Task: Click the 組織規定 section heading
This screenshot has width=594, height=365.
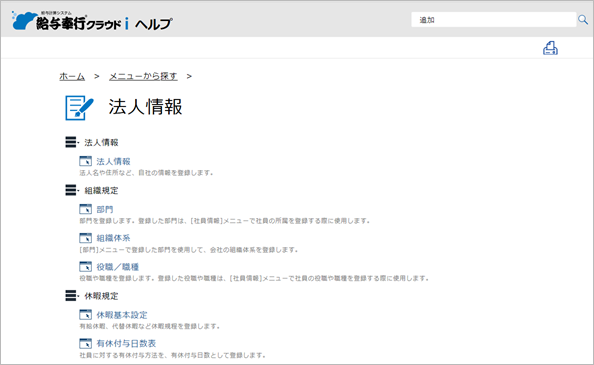Action: click(101, 190)
